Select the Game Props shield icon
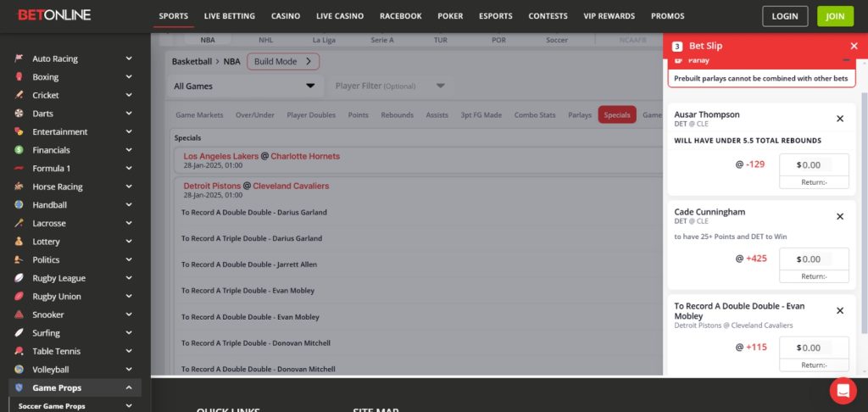Image resolution: width=868 pixels, height=412 pixels. 19,387
